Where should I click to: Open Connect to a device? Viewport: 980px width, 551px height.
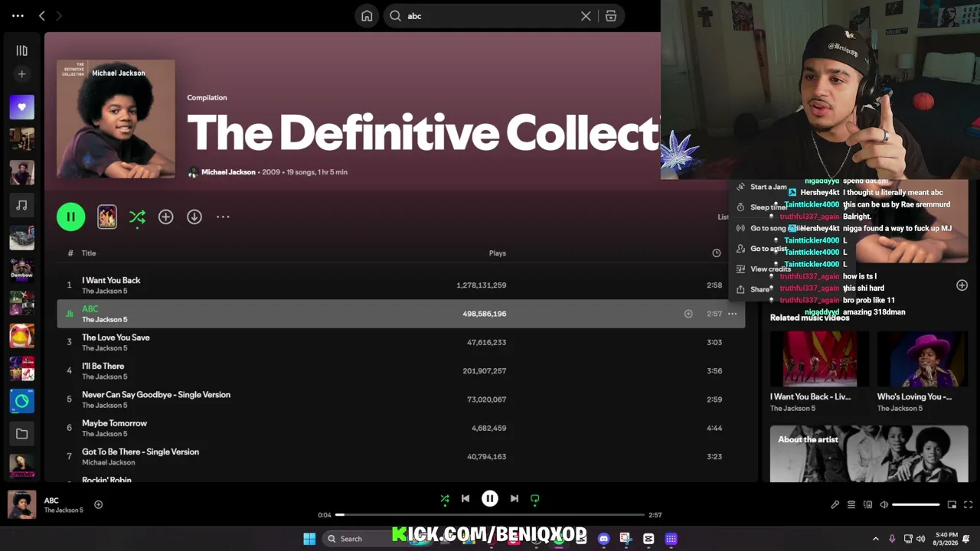[x=867, y=505]
